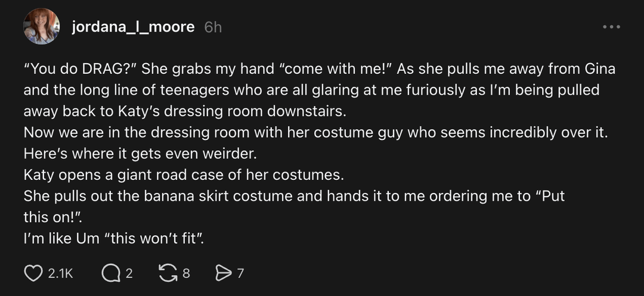Open the three-dot more options menu
The image size is (644, 296).
(611, 27)
